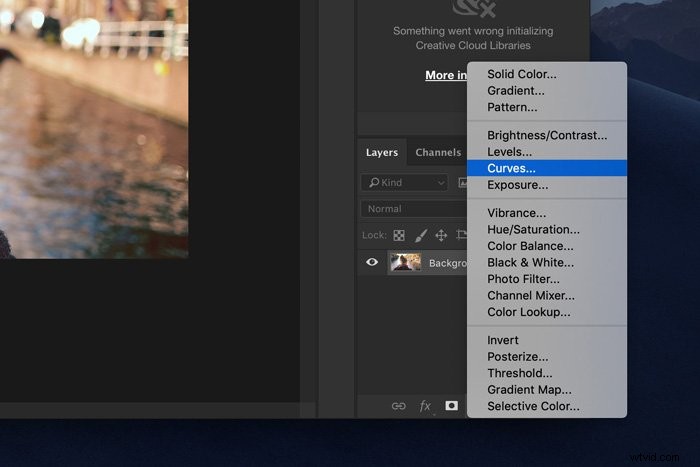Image resolution: width=700 pixels, height=467 pixels.
Task: Select the highlighted Curves... entry
Action: [546, 168]
